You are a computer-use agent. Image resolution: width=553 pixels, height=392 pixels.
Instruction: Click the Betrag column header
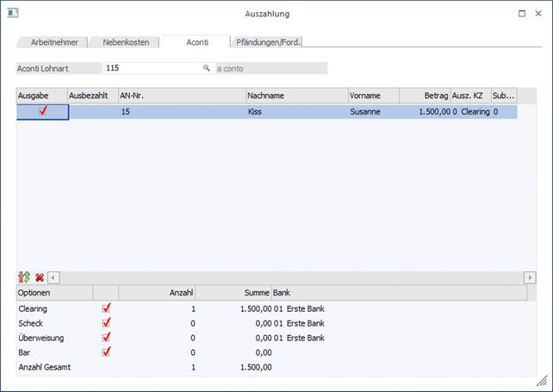424,95
